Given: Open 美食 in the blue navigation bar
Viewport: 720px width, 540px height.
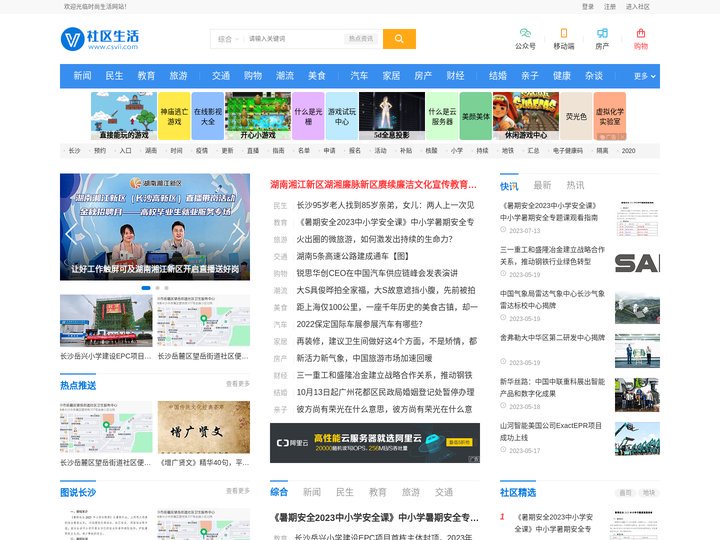Looking at the screenshot, I should pyautogui.click(x=317, y=76).
